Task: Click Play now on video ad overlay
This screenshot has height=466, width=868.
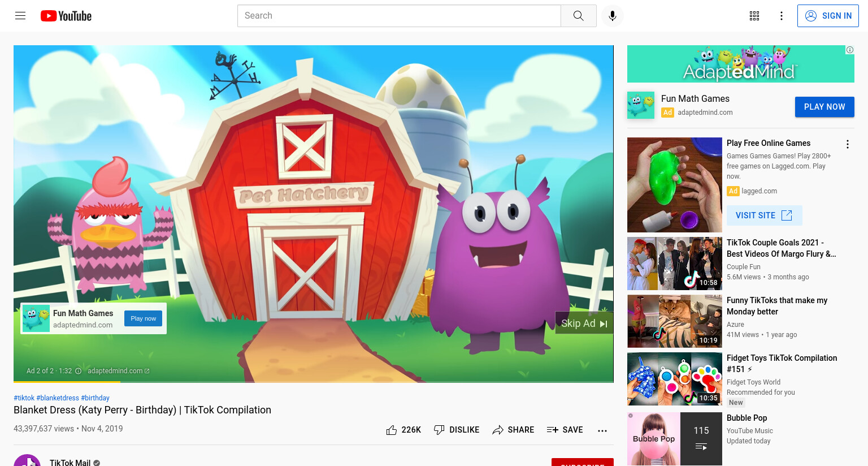Action: (143, 318)
